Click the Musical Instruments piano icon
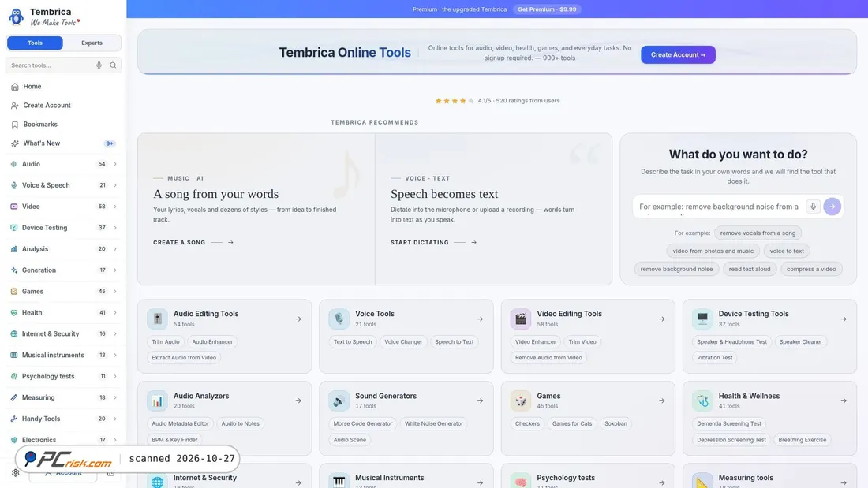This screenshot has height=488, width=868. point(339,482)
